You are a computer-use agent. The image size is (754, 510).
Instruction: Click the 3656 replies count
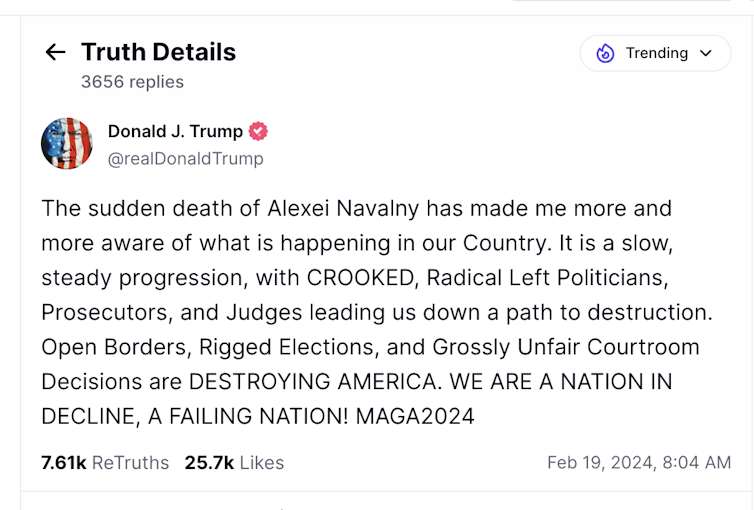tap(132, 82)
